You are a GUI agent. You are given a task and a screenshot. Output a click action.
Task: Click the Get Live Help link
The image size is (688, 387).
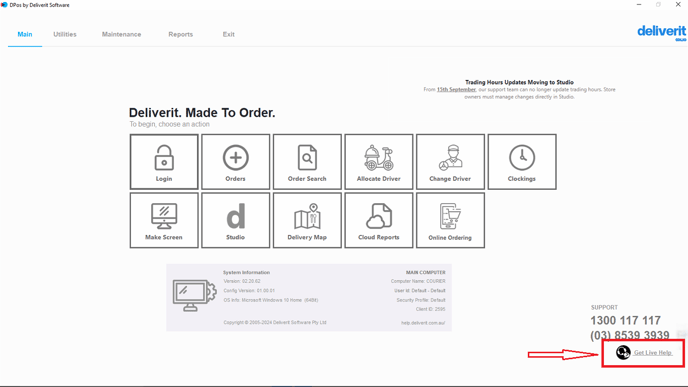653,352
